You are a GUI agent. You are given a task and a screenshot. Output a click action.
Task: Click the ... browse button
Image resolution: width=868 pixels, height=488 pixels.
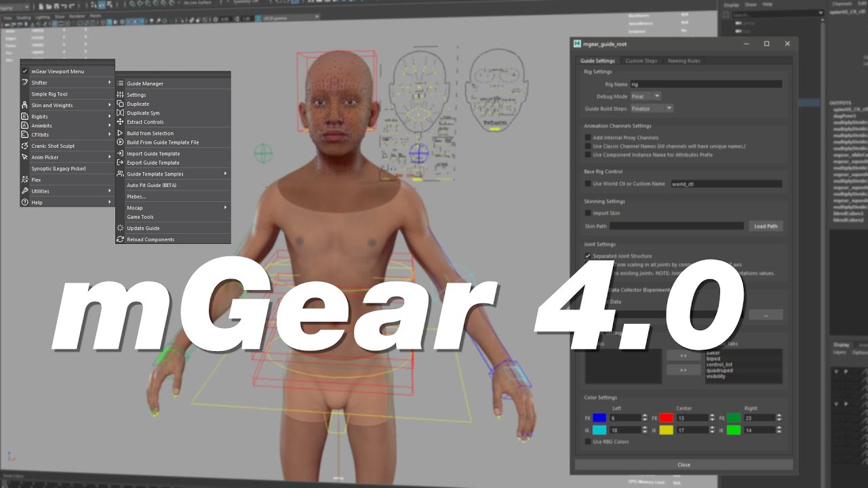(766, 315)
